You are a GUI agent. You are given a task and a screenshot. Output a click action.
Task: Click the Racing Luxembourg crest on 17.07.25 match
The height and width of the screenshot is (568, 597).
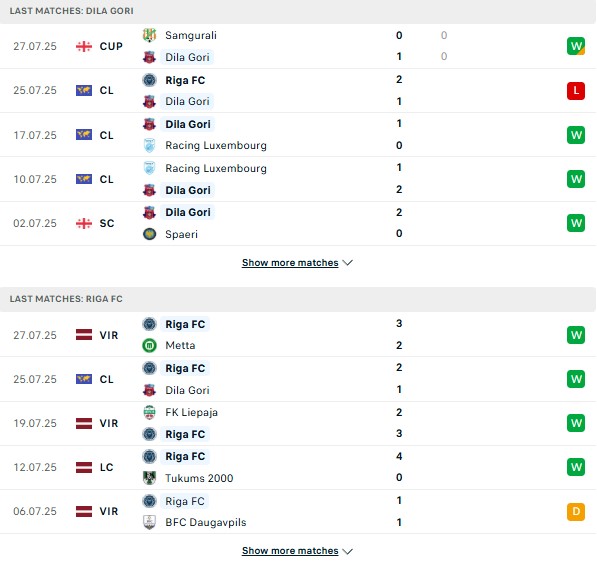point(149,145)
